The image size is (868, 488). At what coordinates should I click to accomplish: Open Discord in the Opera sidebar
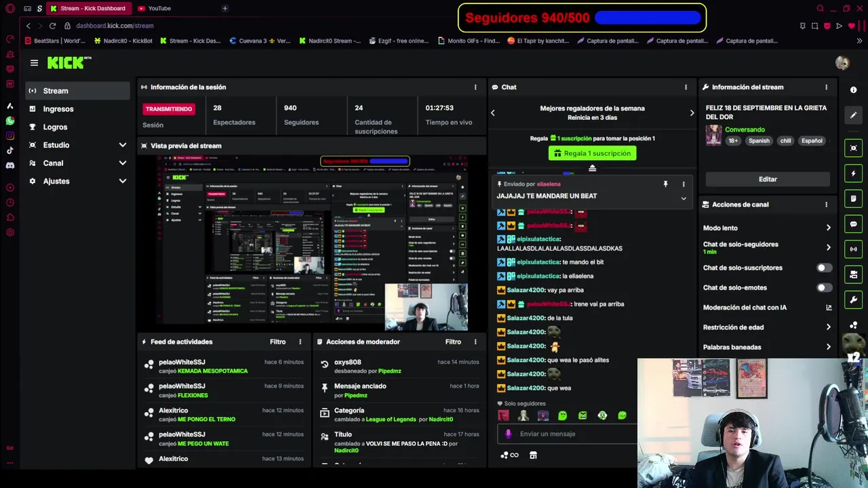tap(10, 165)
